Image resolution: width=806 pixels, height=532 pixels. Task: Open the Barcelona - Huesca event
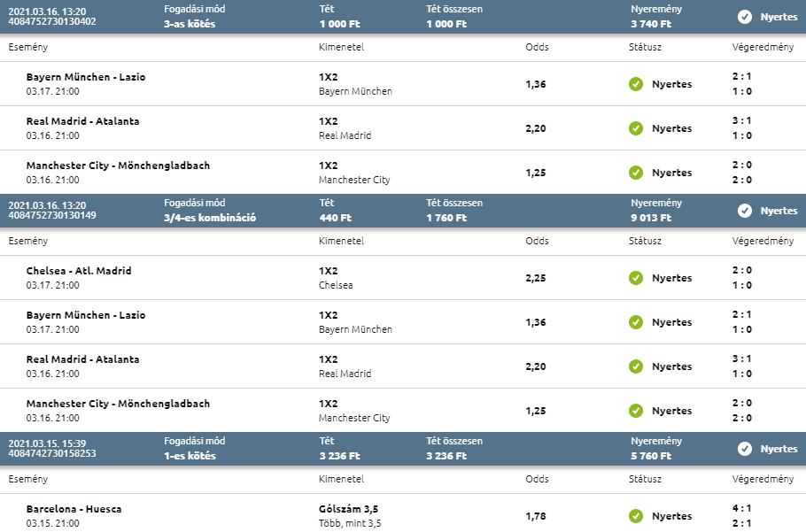pos(74,509)
